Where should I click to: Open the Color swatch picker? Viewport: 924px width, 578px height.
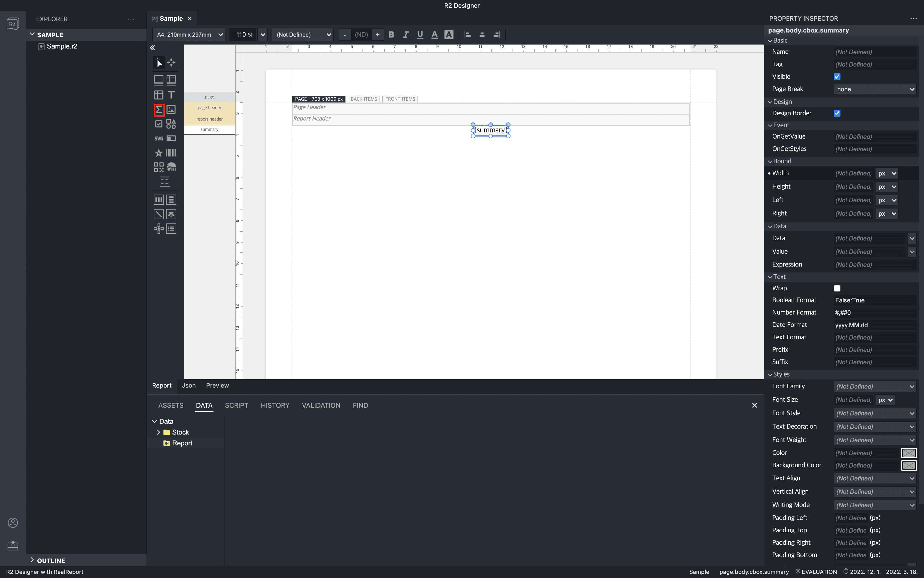click(x=909, y=453)
